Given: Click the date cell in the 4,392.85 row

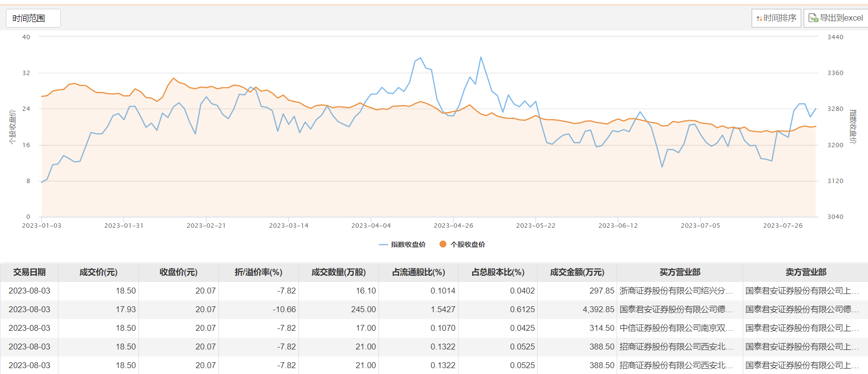Looking at the screenshot, I should [x=29, y=309].
